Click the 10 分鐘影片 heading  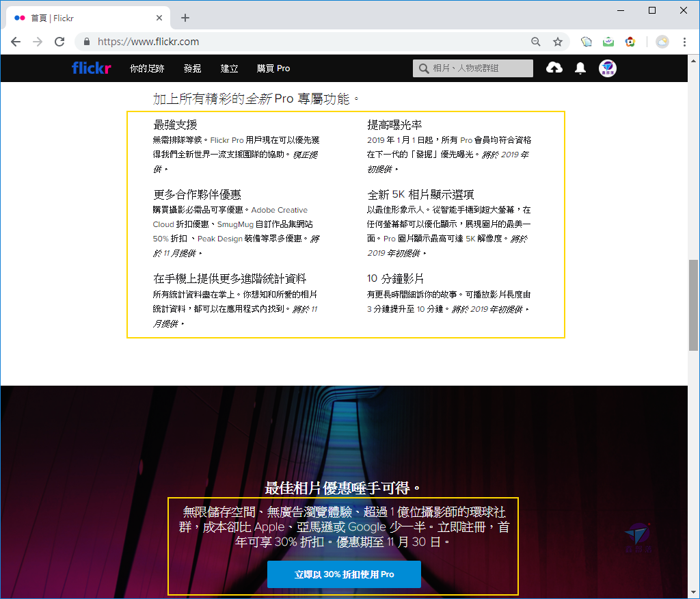click(x=395, y=279)
